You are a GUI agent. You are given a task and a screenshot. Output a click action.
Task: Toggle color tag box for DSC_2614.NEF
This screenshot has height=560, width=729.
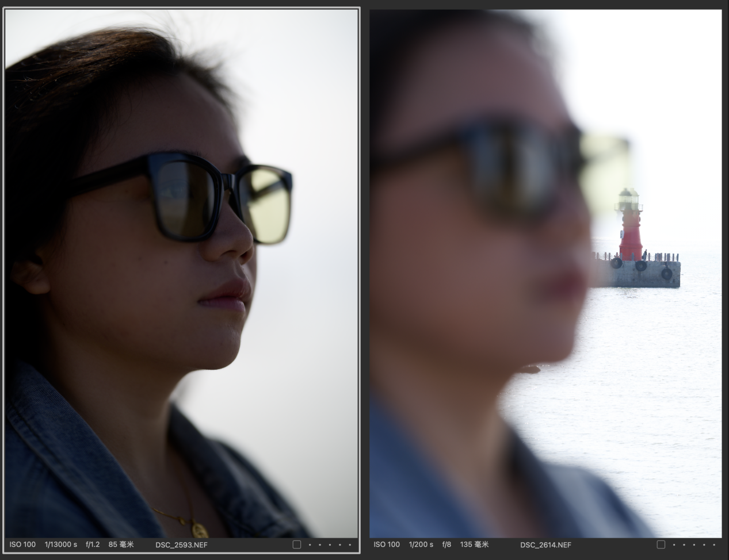coord(661,544)
